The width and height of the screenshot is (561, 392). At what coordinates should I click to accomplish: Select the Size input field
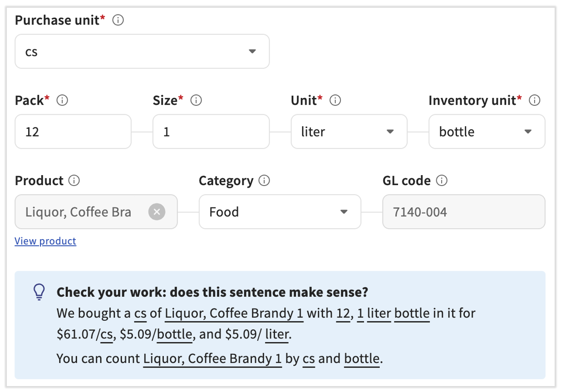tap(211, 132)
